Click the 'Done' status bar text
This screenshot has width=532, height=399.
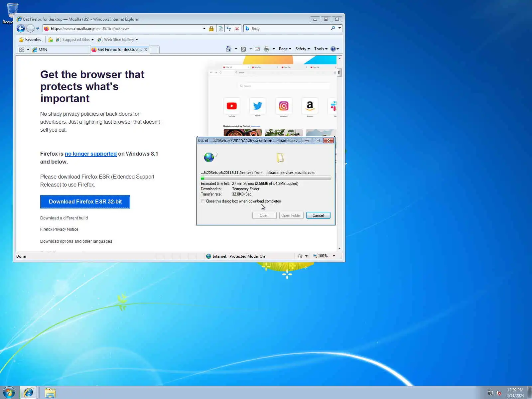21,256
